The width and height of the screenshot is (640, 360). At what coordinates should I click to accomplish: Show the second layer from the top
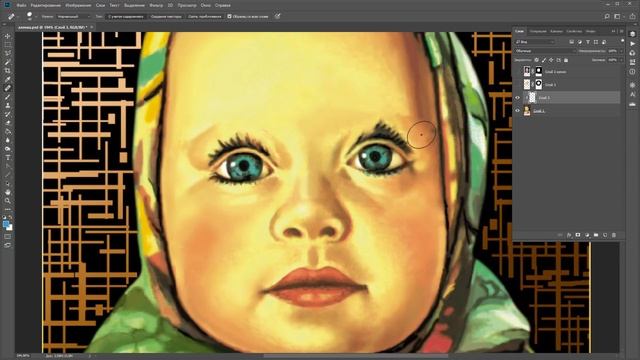click(x=518, y=85)
